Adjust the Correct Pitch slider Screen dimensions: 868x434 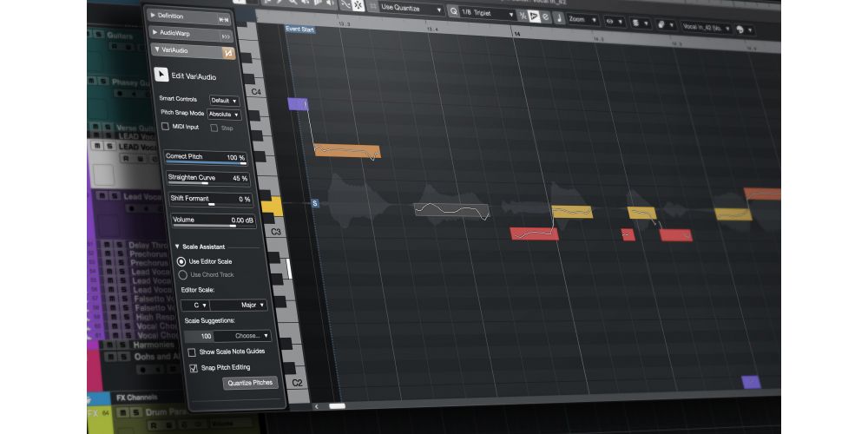[206, 158]
